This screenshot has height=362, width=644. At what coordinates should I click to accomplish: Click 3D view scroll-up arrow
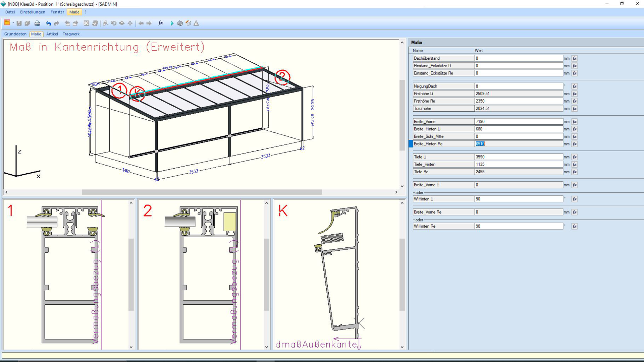pyautogui.click(x=402, y=43)
